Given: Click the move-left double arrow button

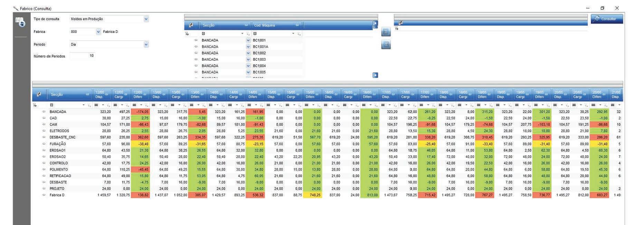Looking at the screenshot, I should pyautogui.click(x=386, y=45).
